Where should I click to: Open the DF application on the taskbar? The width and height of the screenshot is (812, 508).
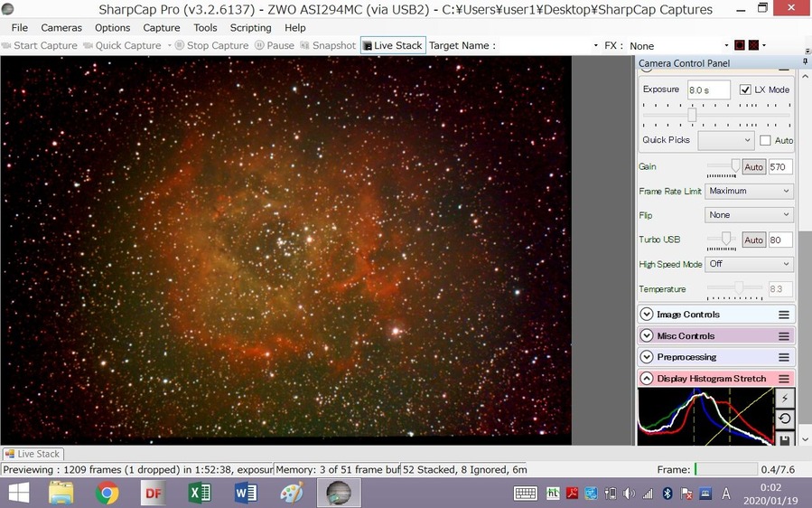tap(154, 493)
